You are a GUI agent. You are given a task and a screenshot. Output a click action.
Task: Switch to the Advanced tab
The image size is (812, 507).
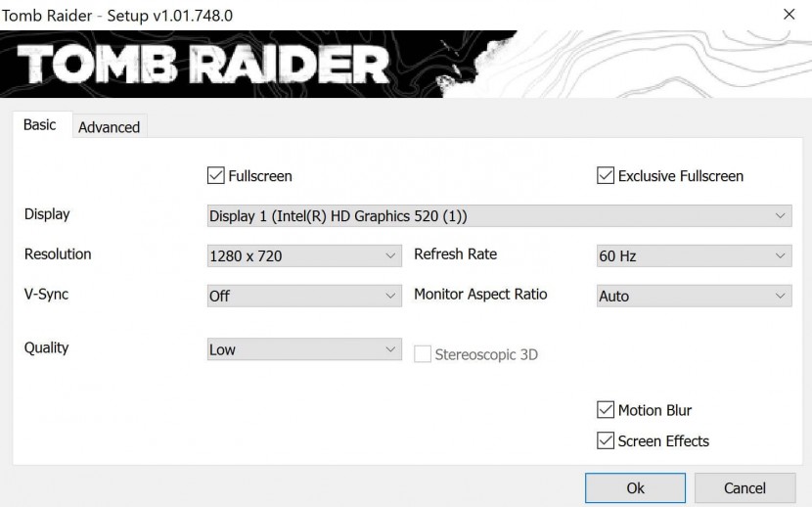point(110,127)
